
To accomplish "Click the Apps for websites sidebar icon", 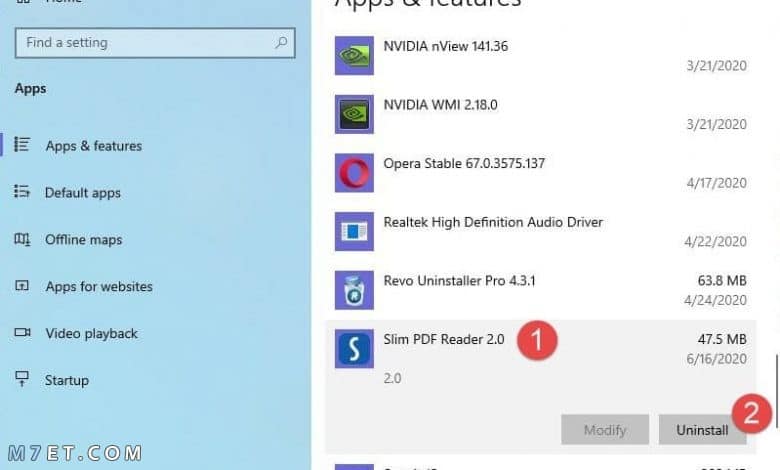I will (22, 286).
